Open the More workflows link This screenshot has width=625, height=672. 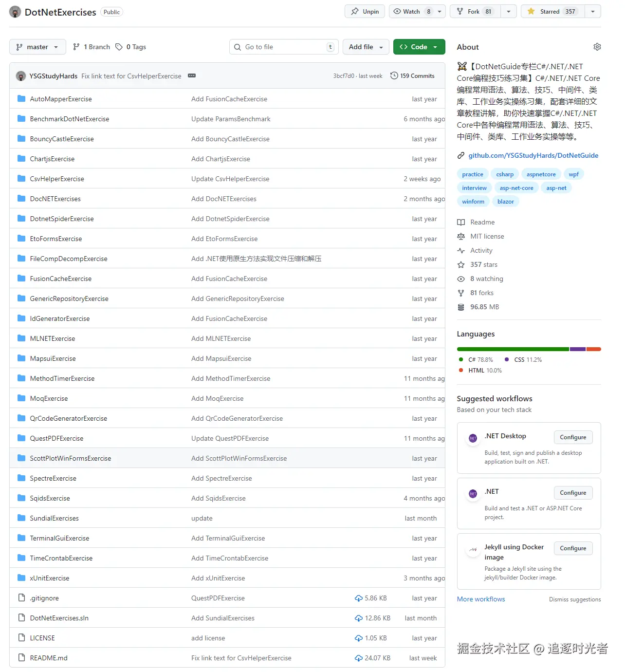(481, 599)
